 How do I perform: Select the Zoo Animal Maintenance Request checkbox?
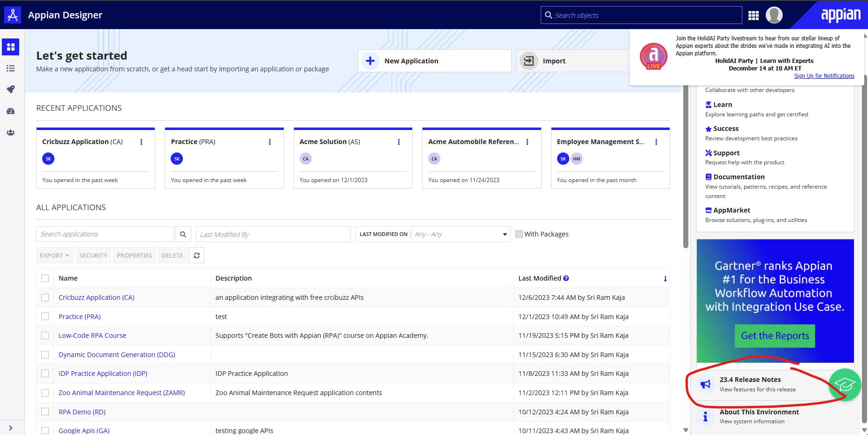click(45, 393)
